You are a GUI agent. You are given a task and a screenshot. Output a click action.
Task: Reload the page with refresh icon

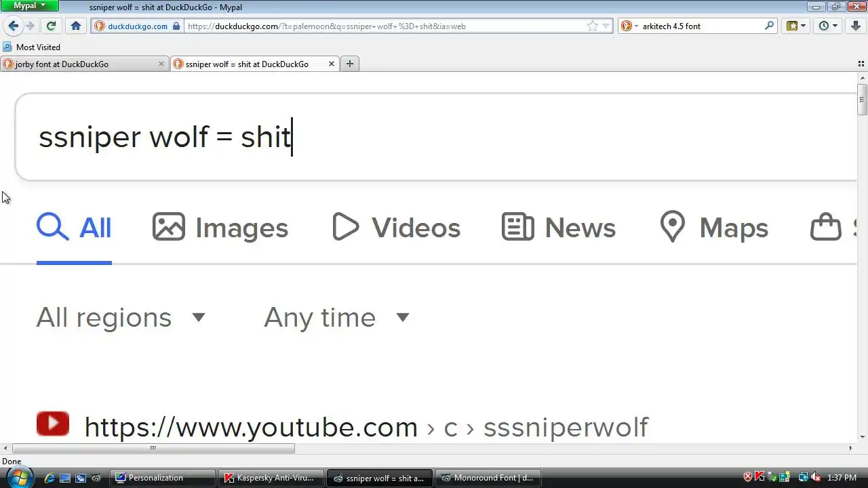[x=51, y=26]
